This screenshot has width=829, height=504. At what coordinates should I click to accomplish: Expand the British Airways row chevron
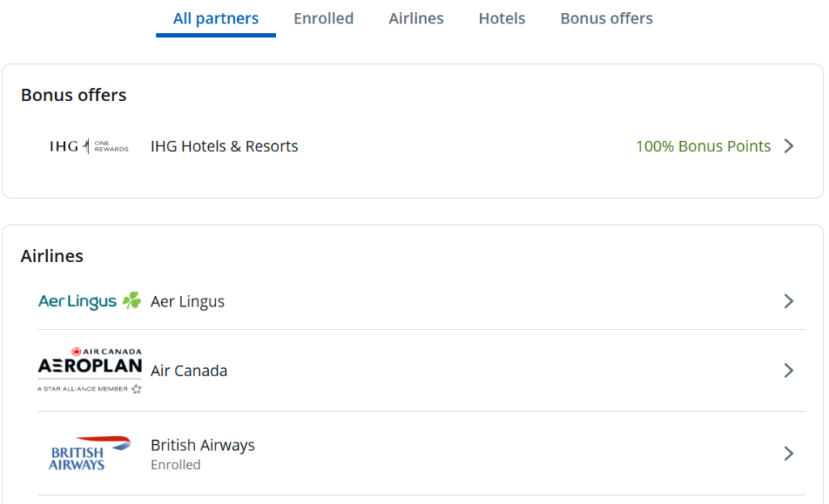click(789, 453)
